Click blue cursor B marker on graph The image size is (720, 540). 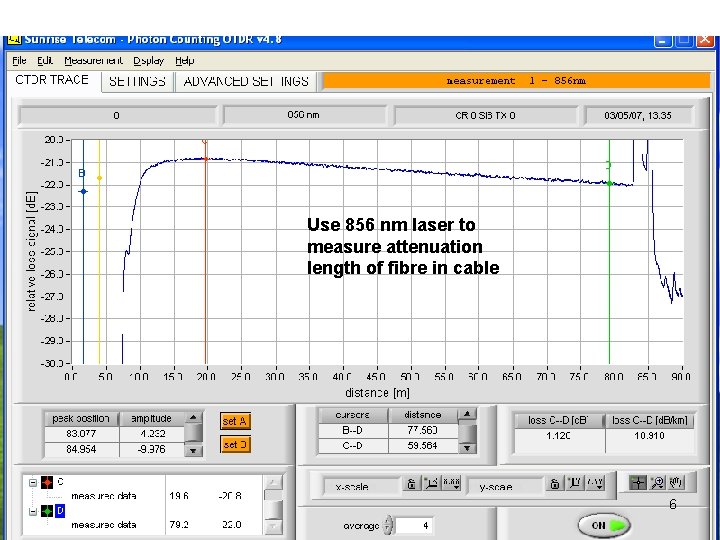coord(83,191)
